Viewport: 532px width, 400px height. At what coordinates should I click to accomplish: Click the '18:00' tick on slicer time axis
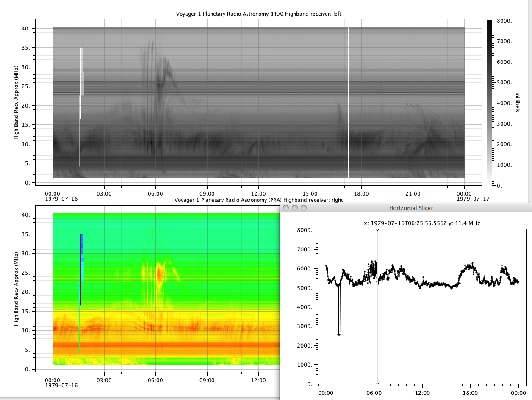471,393
